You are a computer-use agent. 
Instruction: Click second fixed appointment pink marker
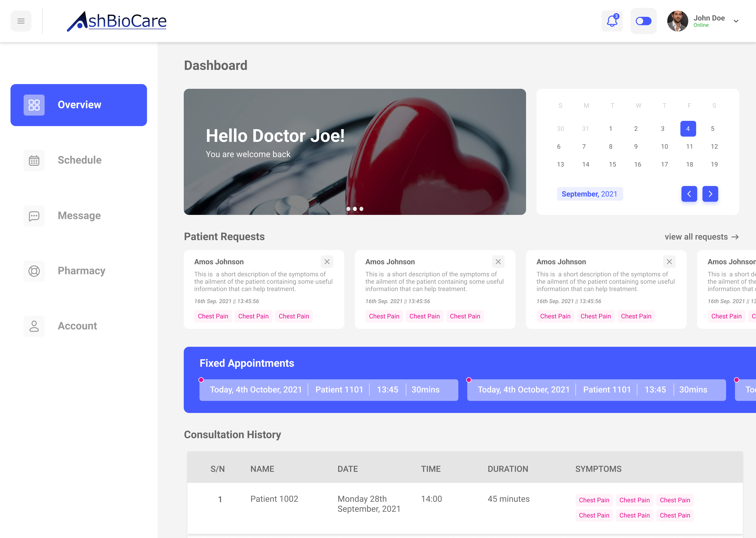[x=469, y=380]
